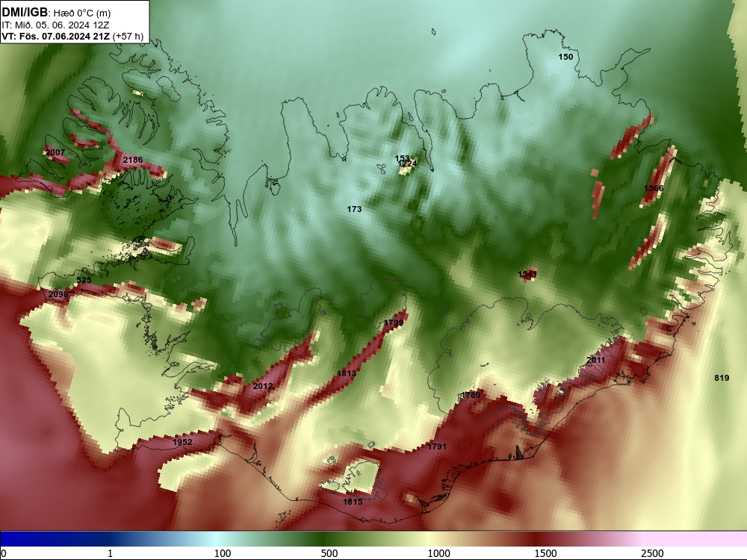Click the map value 173
The height and width of the screenshot is (560, 747).
354,209
